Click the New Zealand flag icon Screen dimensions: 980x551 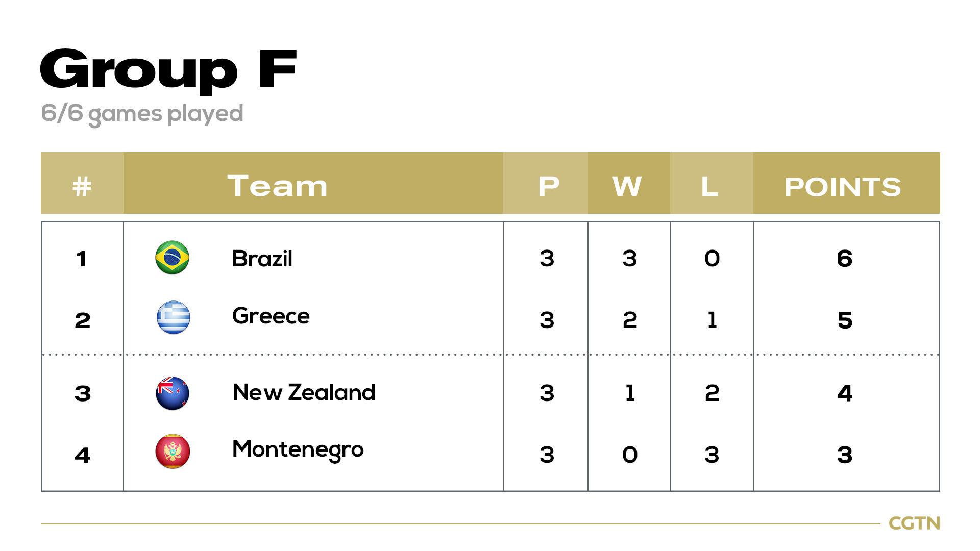(x=173, y=393)
